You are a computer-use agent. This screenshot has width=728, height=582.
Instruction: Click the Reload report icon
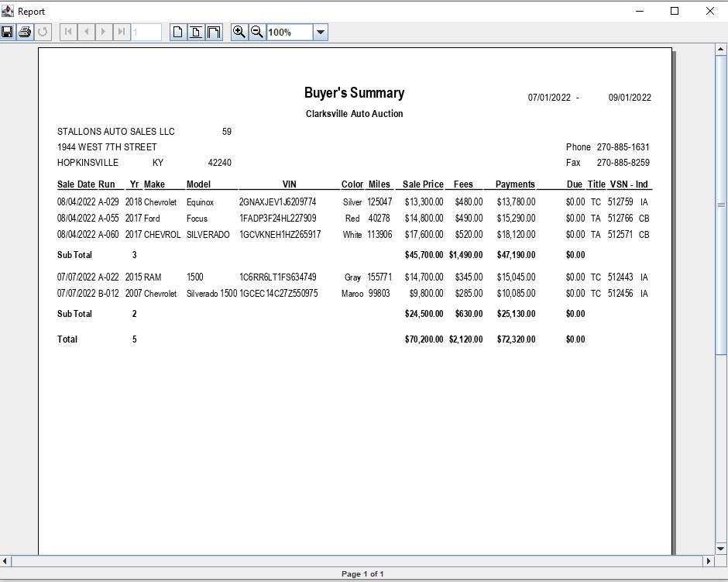pos(43,32)
